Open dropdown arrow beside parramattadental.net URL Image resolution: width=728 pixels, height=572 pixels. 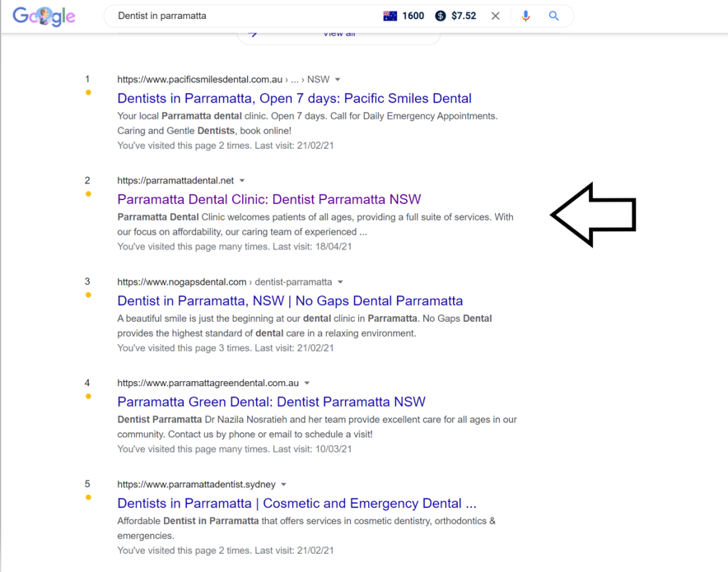pyautogui.click(x=242, y=180)
